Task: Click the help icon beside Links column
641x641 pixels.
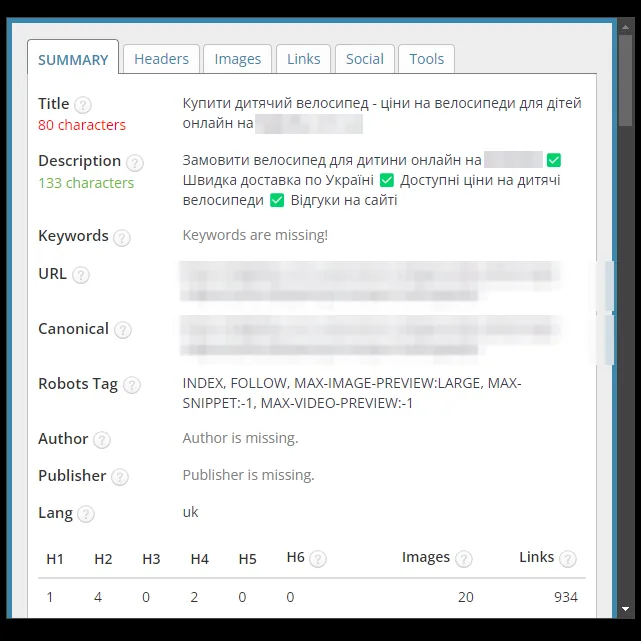Action: [568, 559]
